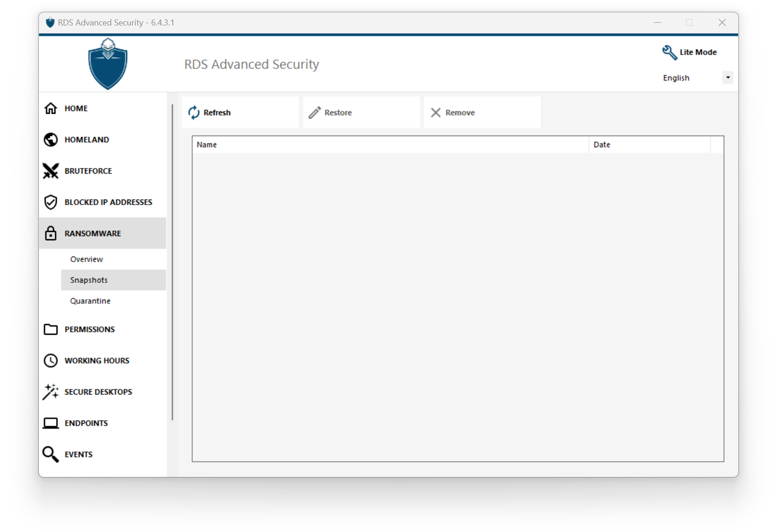
Task: Minimize the RDS Advanced Security window
Action: [657, 23]
